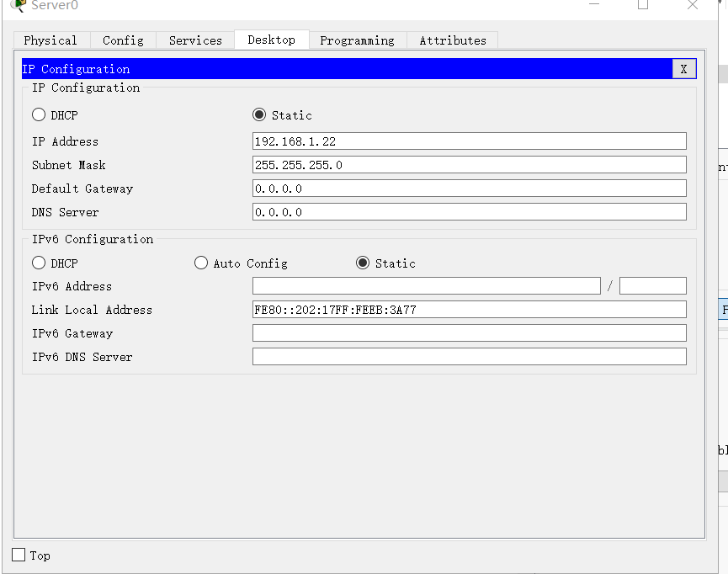
Task: Click the empty IPv6 Address field
Action: (x=427, y=286)
